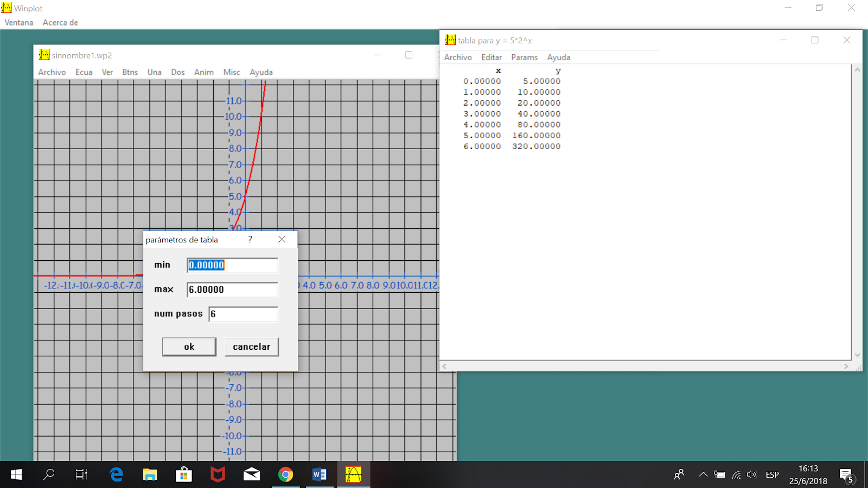868x488 pixels.
Task: Click table horizontal scroll left arrow
Action: tap(444, 367)
